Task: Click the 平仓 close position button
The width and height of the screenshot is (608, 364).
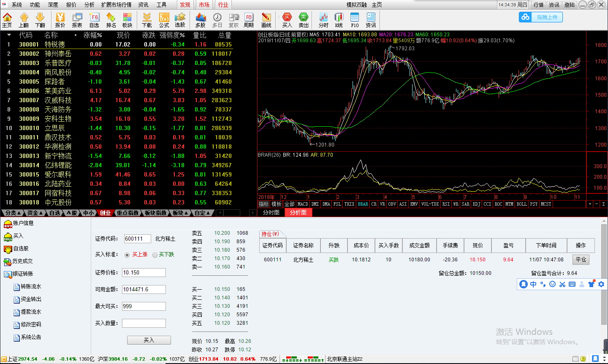Action: (581, 260)
